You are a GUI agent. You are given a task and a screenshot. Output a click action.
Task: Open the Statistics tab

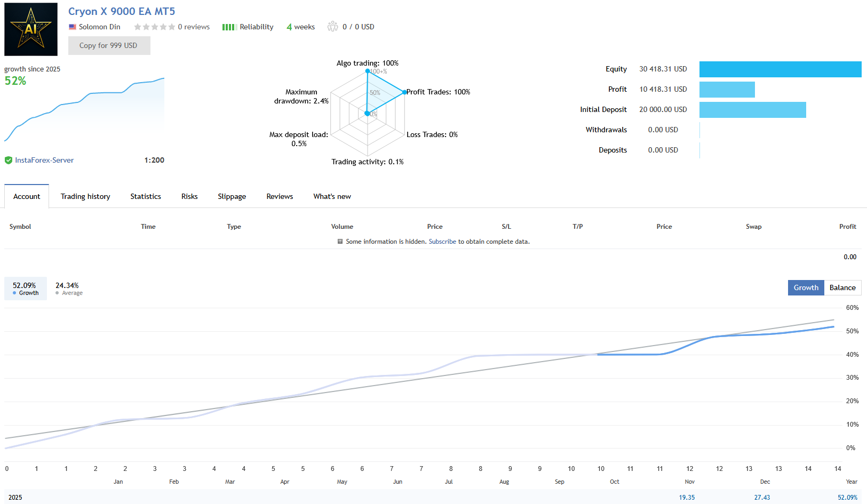coord(145,196)
